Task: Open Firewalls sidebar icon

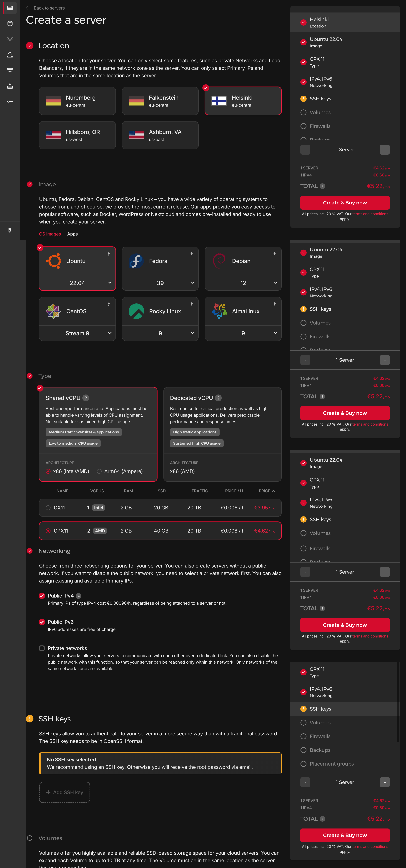Action: pyautogui.click(x=10, y=86)
